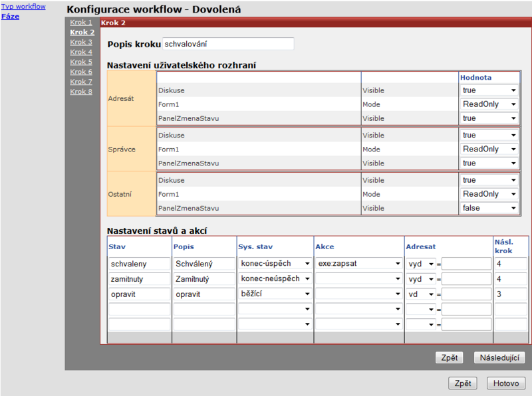Open Adresat dropdown in schvaleny row
The height and width of the screenshot is (396, 532).
point(421,264)
